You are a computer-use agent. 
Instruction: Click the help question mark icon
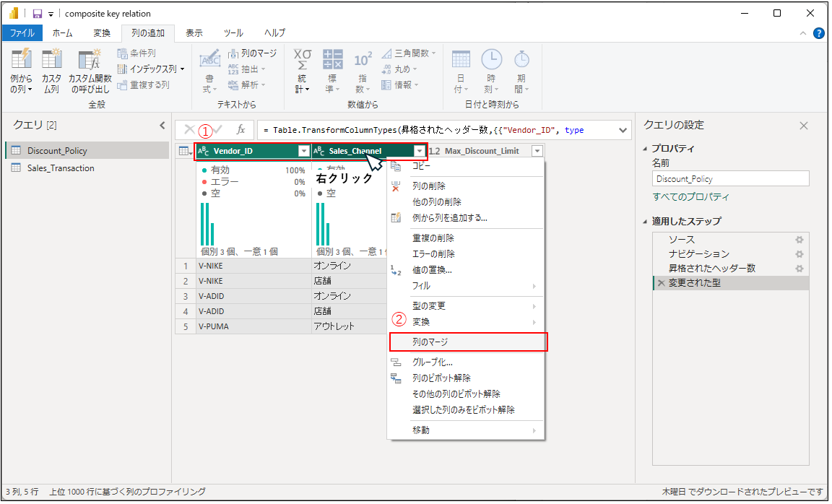[x=818, y=33]
